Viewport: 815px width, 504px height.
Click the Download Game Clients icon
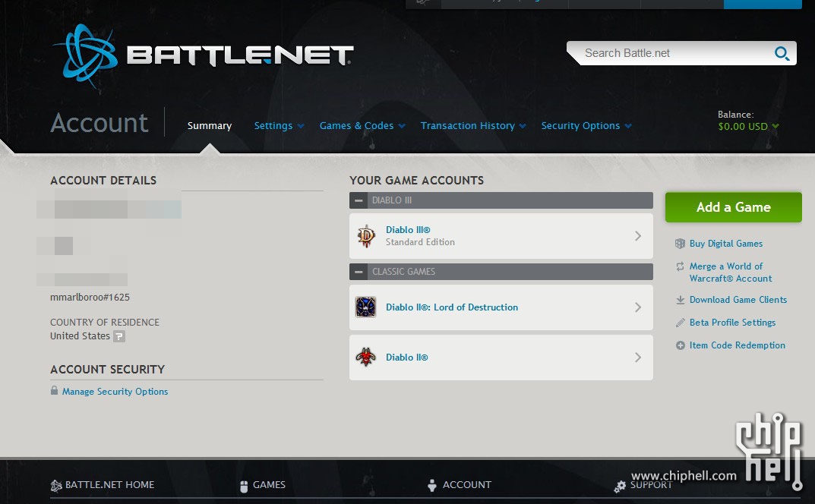pos(680,300)
